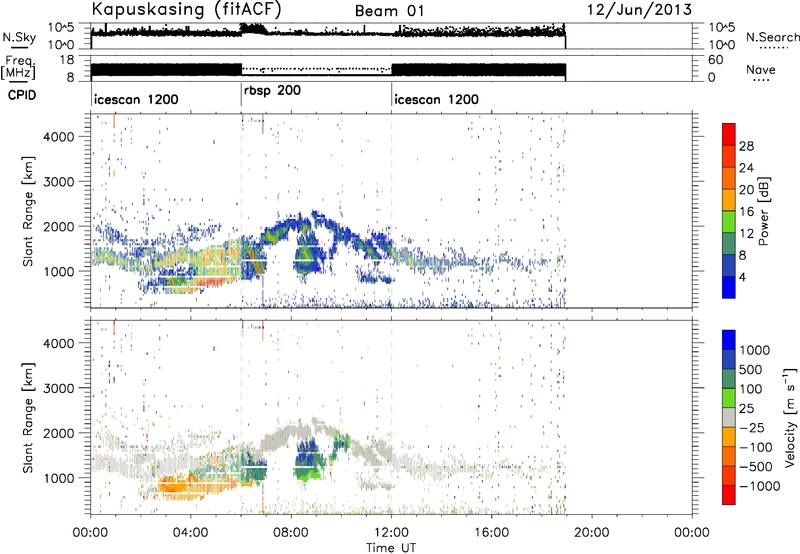This screenshot has width=800, height=554.
Task: Click the 'CPID' row label
Action: click(22, 95)
